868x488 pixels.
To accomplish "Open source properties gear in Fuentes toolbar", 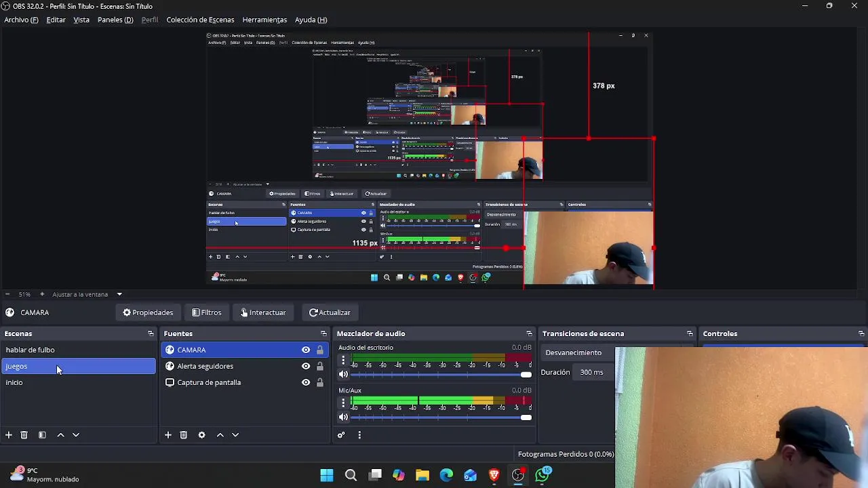I will click(x=201, y=435).
